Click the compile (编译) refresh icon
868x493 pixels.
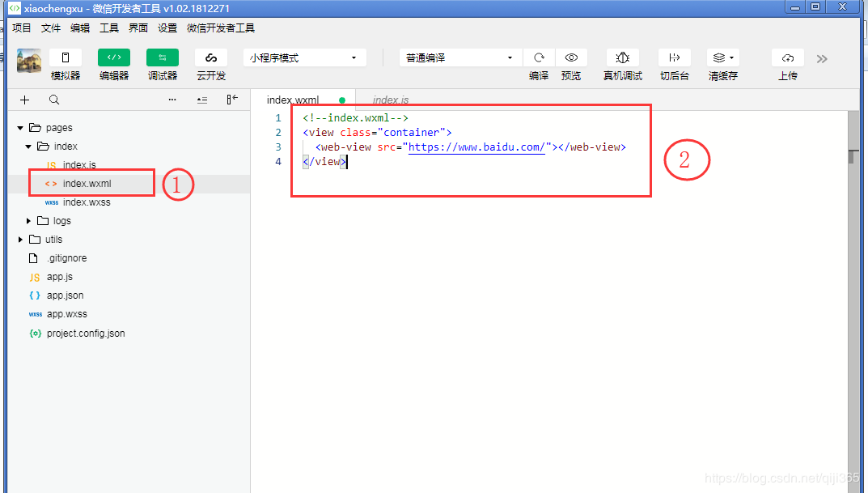coord(539,57)
